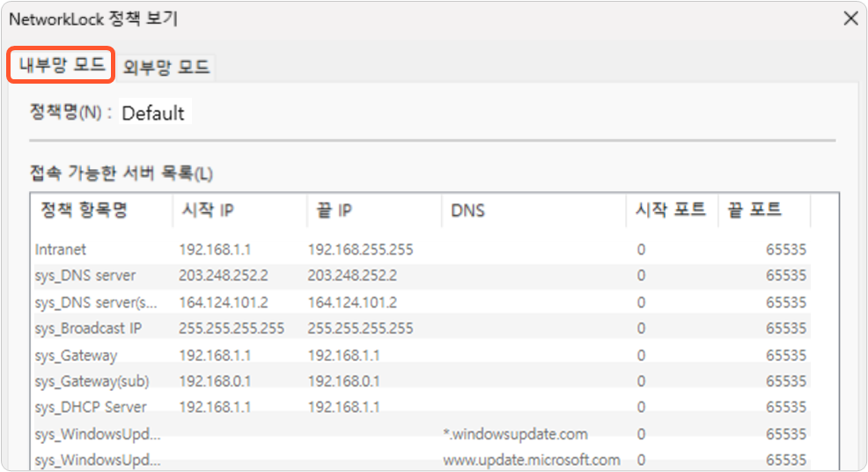868x472 pixels.
Task: Select the sys_Broadcast IP row
Action: click(421, 328)
